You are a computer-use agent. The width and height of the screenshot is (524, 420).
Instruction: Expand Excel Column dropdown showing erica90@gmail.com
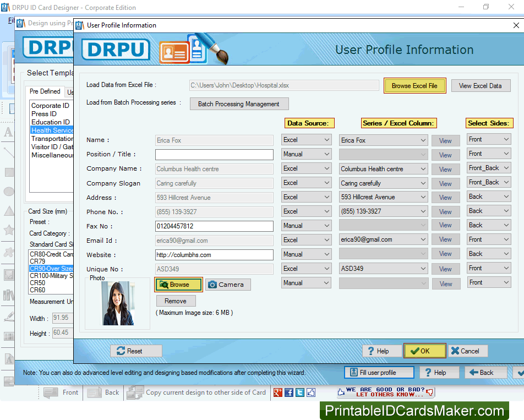383,239
